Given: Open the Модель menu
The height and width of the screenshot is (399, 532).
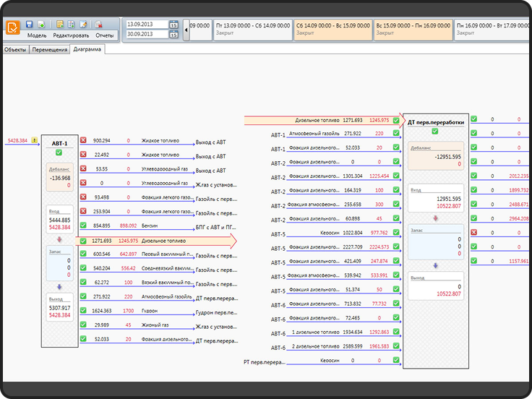Looking at the screenshot, I should [37, 35].
